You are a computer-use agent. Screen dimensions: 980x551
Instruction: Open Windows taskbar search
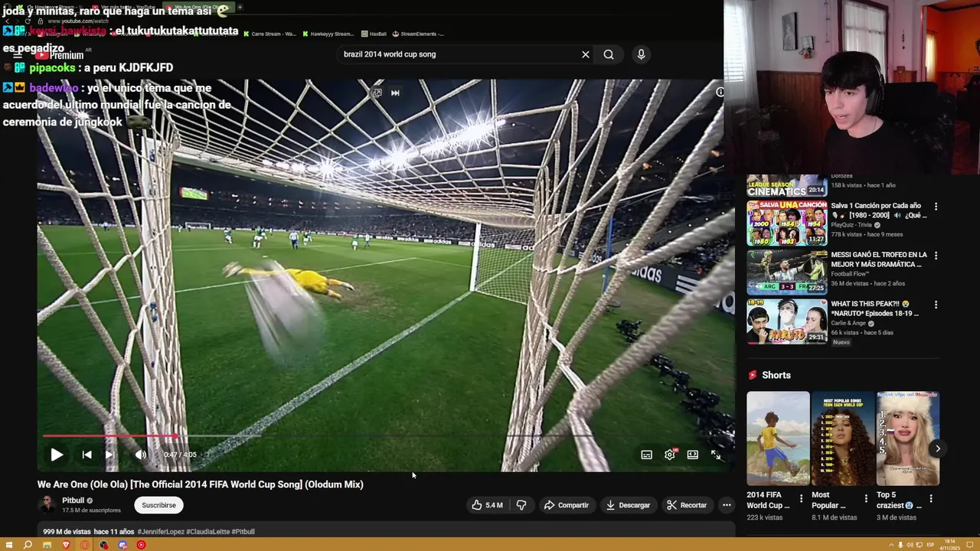click(x=28, y=545)
